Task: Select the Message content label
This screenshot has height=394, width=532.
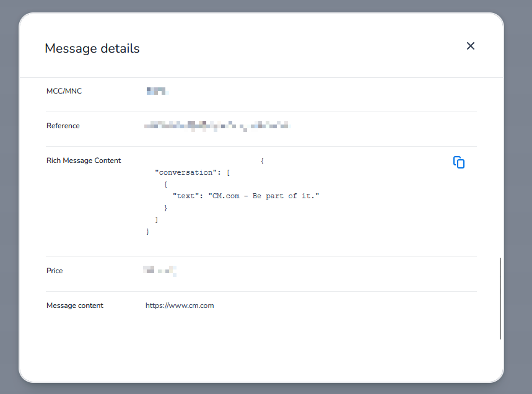Action: point(75,305)
